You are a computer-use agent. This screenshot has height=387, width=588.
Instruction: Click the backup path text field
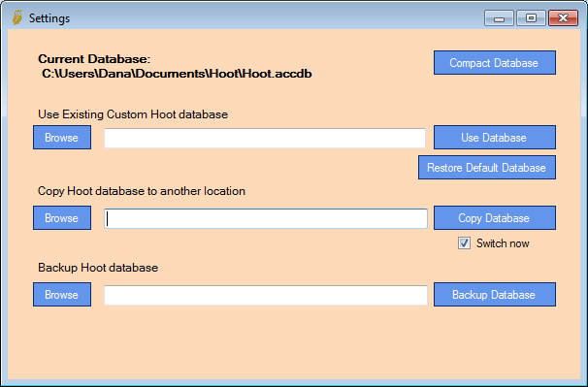pos(266,295)
